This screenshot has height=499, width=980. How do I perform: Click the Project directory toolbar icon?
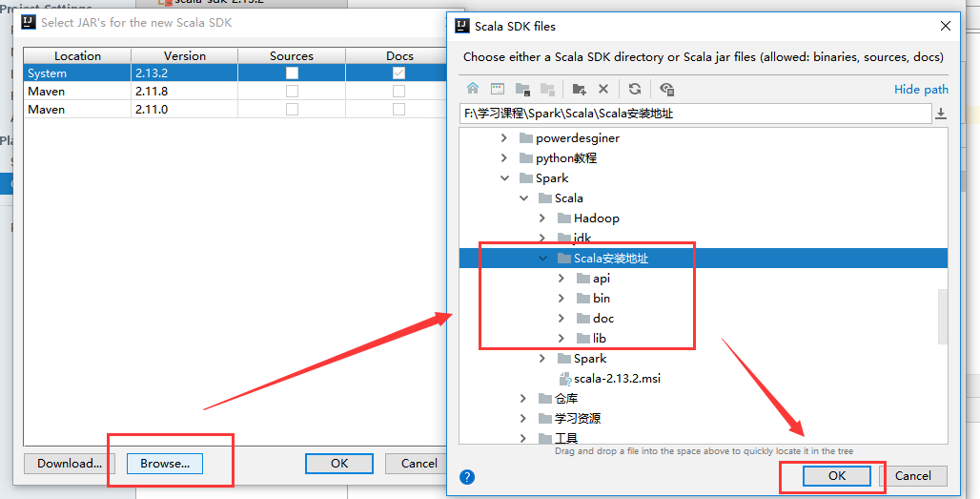[x=522, y=89]
